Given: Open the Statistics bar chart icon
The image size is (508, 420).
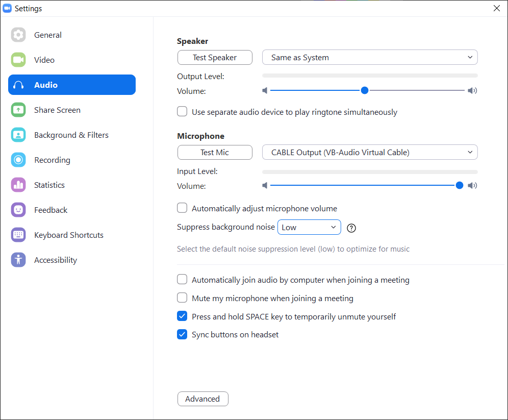Looking at the screenshot, I should point(18,185).
